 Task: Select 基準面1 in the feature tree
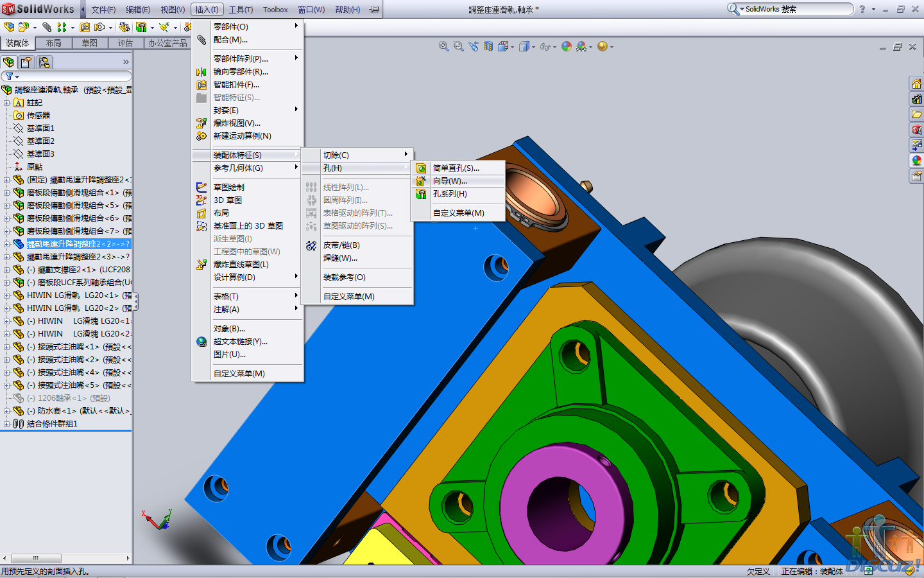40,128
